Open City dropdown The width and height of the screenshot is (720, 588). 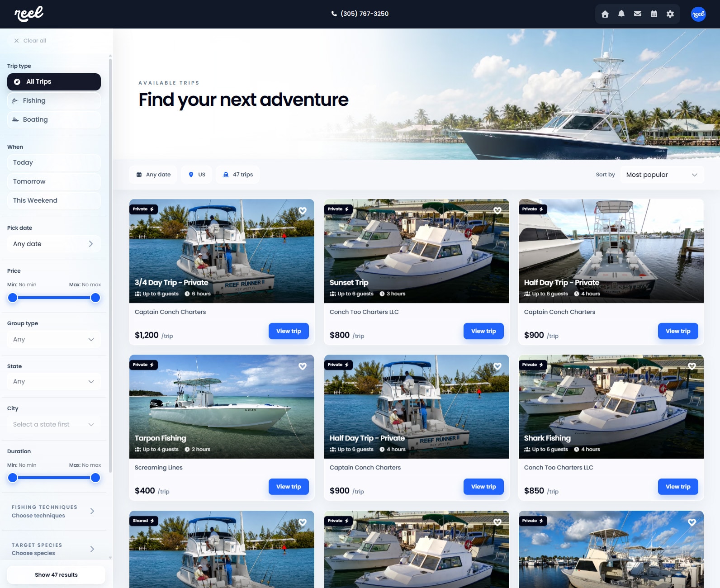54,424
